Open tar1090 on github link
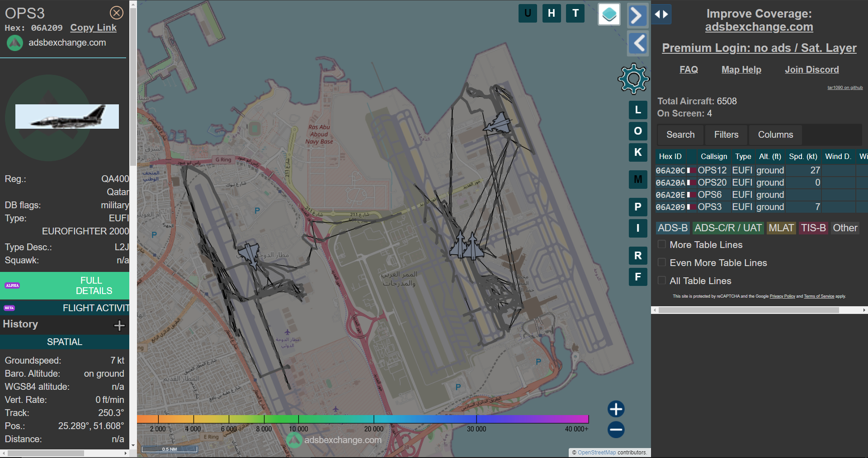868x458 pixels. pos(845,88)
